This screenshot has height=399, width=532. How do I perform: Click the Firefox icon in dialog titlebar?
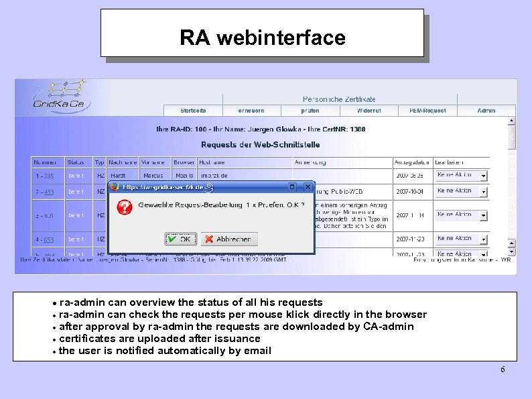coord(115,187)
